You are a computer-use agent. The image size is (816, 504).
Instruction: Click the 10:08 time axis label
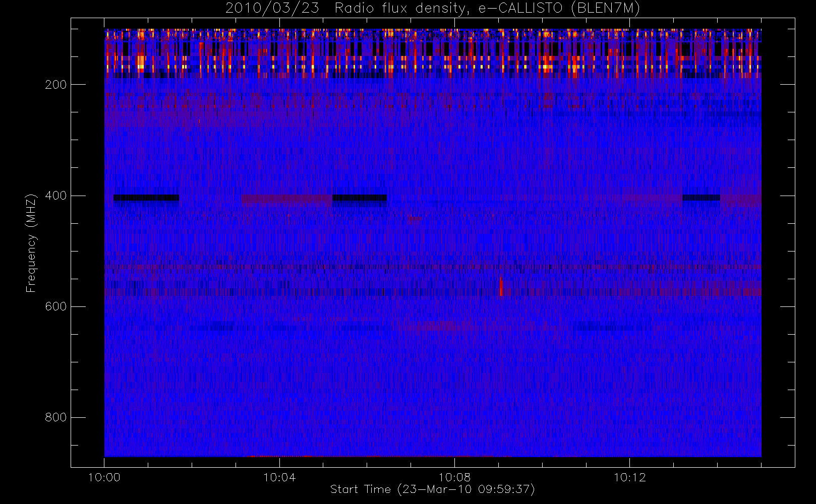click(x=454, y=477)
